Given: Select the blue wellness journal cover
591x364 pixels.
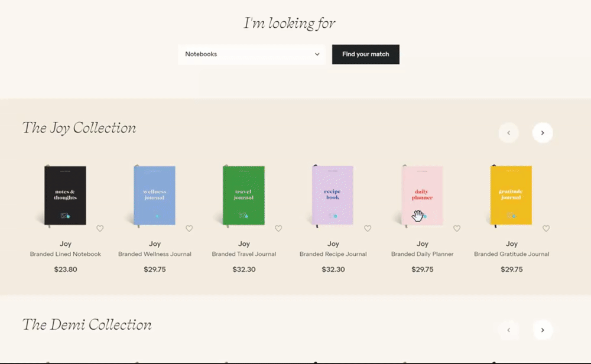Looking at the screenshot, I should point(155,196).
